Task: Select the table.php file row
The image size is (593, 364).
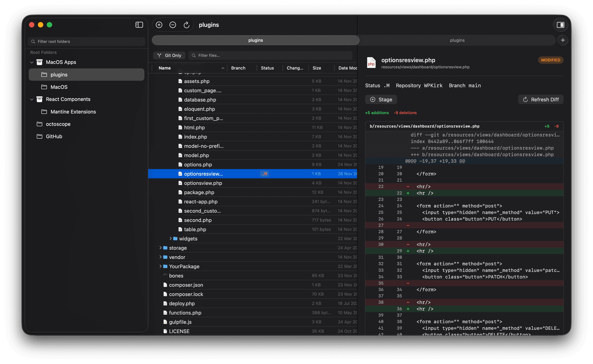Action: tap(253, 229)
